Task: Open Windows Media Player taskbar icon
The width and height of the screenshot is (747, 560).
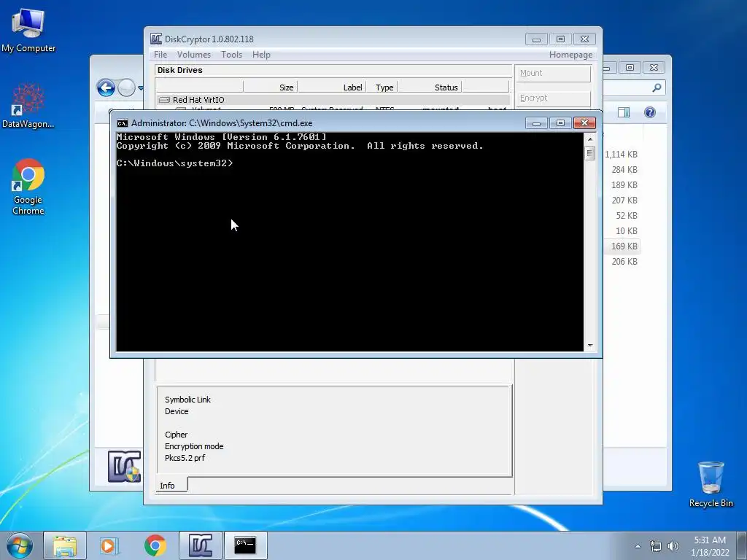Action: (109, 545)
